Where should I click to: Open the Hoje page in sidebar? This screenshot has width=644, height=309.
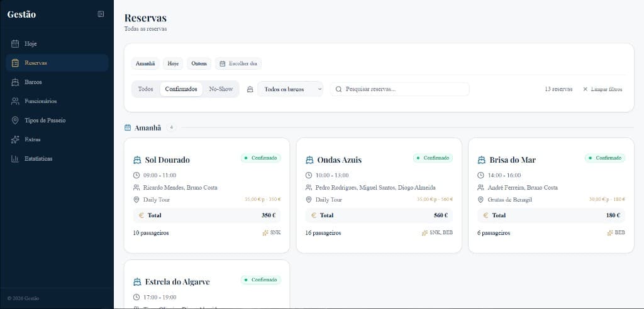[57, 43]
